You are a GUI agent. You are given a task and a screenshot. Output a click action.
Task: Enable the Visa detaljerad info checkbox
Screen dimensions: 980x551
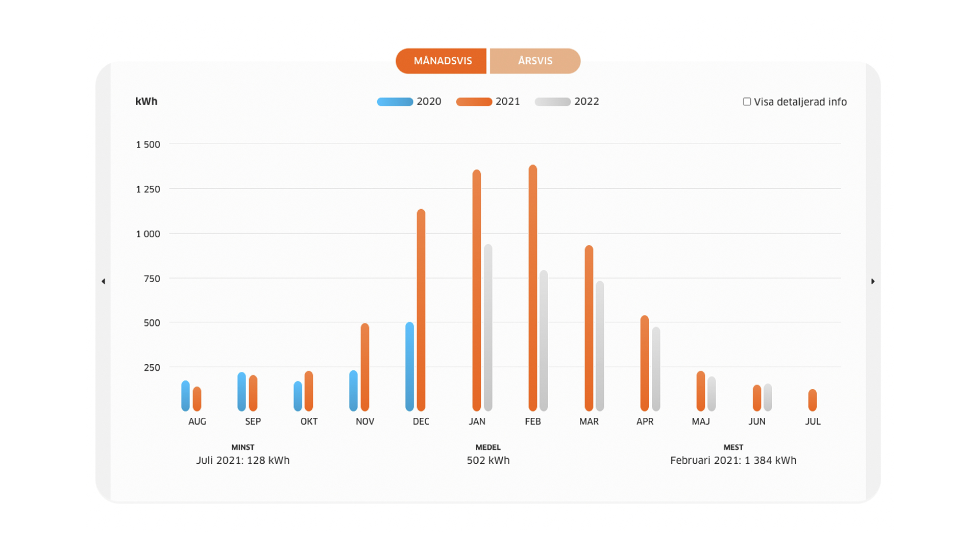[x=747, y=102]
